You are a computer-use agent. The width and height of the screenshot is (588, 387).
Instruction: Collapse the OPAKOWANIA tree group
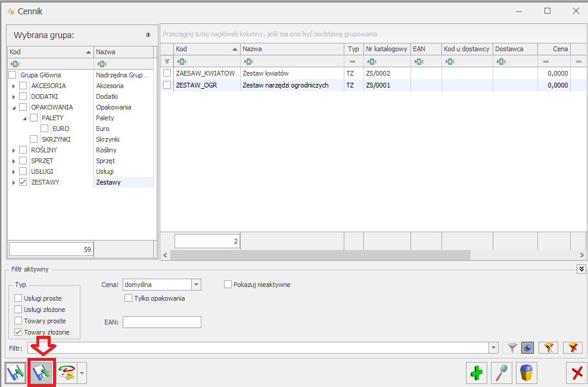point(14,107)
